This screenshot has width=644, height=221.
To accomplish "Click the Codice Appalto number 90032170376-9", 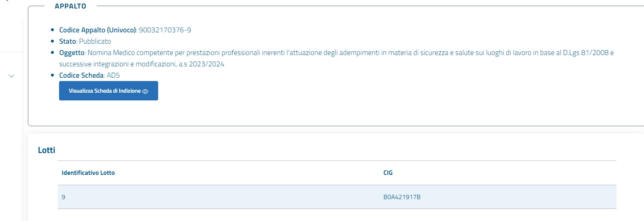I will coord(165,30).
